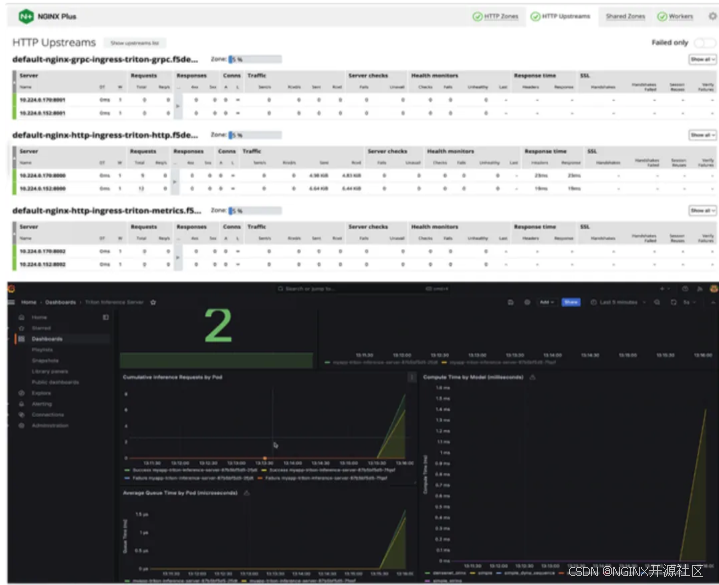The height and width of the screenshot is (585, 719).
Task: Click alert icon beside Compute Time by Model
Action: coord(532,377)
